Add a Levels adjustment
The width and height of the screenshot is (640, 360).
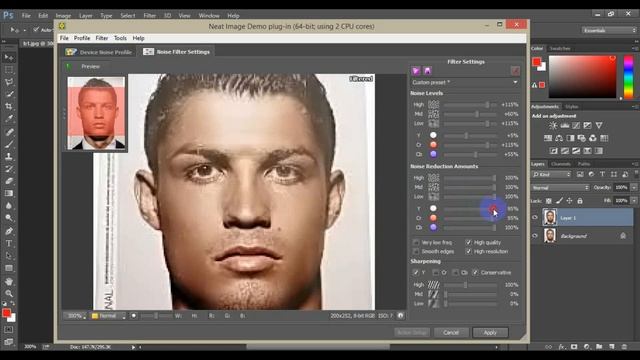(x=564, y=125)
